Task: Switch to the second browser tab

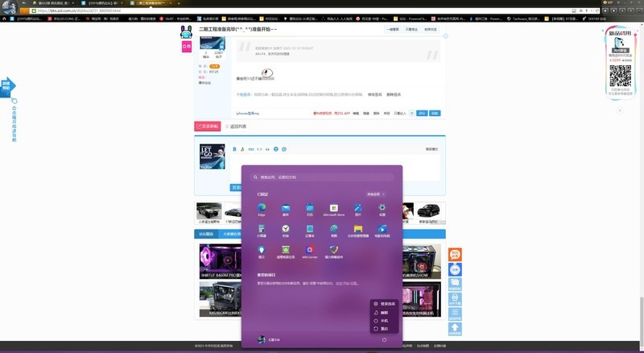Action: pos(102,3)
